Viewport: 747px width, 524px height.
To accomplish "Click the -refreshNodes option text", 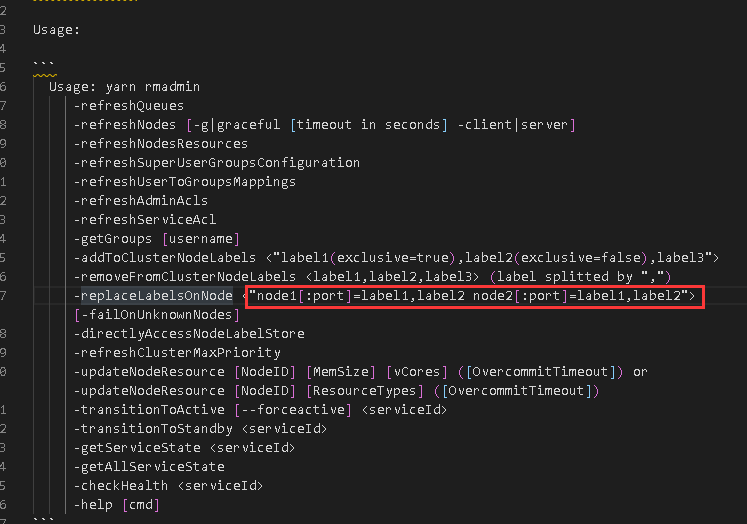I will pos(125,125).
